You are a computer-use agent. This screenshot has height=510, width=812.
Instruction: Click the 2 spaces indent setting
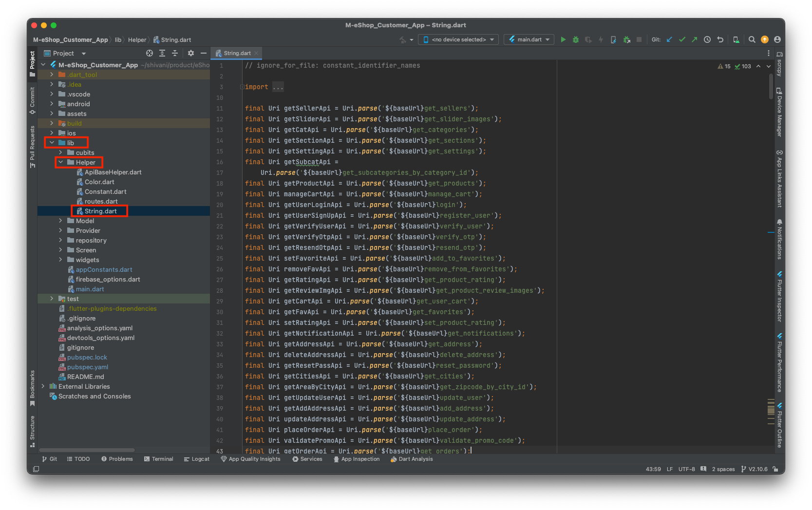[723, 469]
